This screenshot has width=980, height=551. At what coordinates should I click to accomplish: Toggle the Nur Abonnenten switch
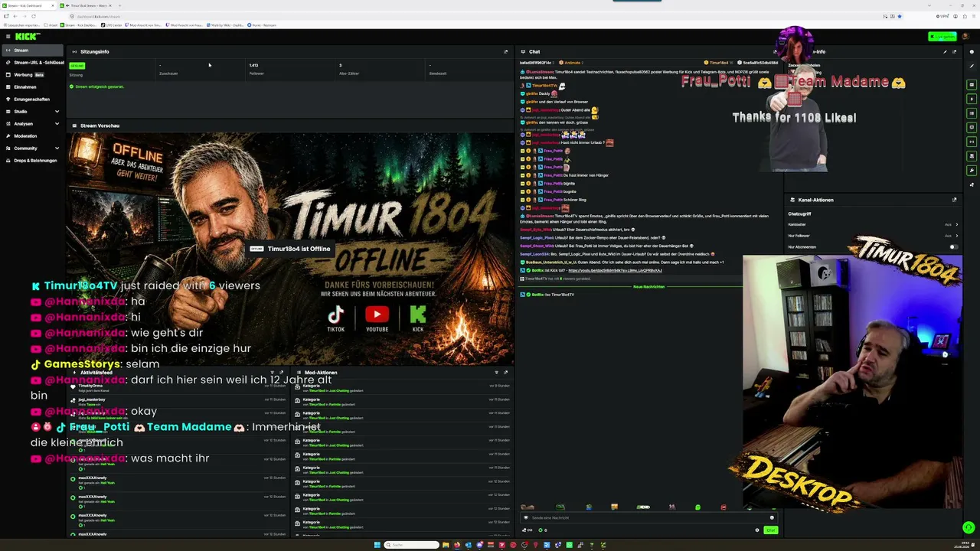953,247
